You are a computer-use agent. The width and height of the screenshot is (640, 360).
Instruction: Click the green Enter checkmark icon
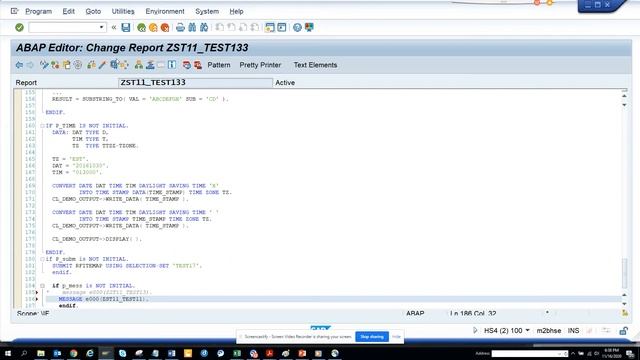19,27
